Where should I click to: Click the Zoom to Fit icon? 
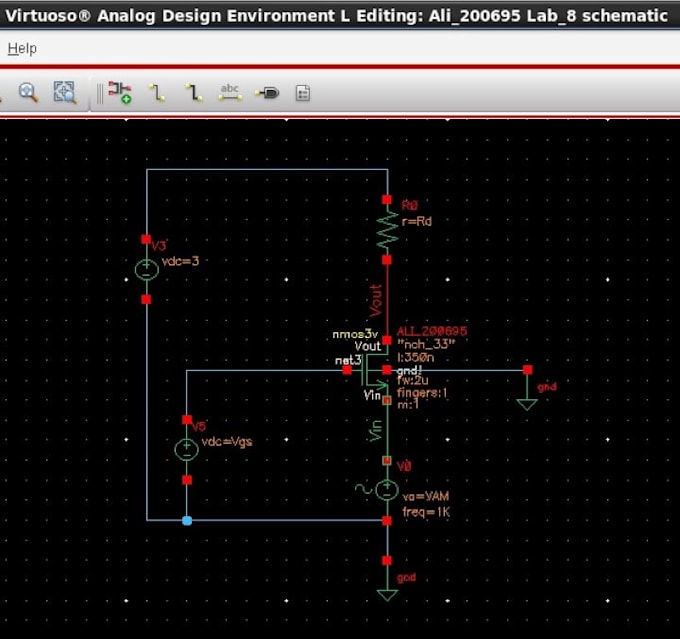[65, 92]
